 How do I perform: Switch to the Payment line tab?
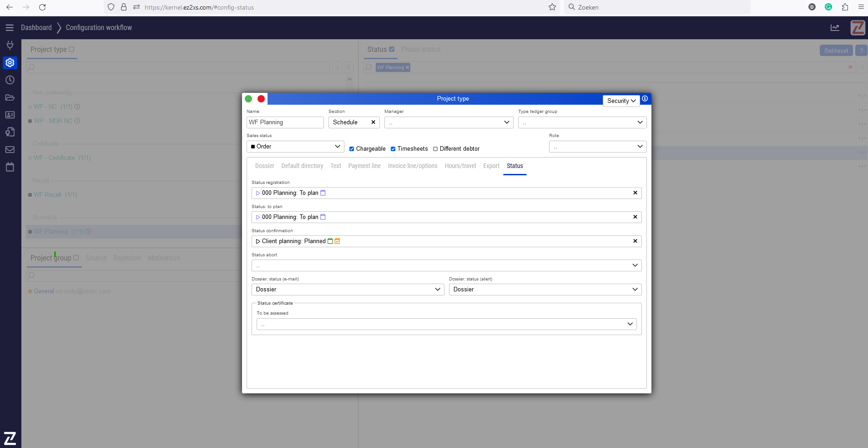click(364, 166)
